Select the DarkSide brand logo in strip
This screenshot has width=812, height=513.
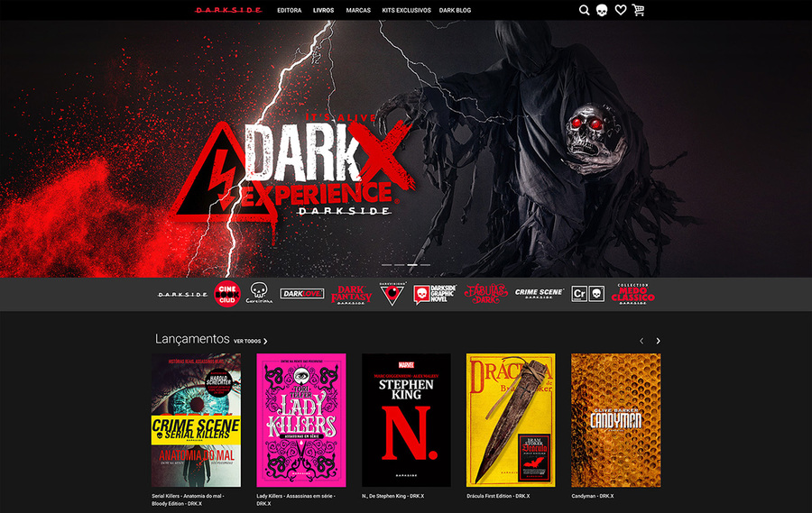click(183, 294)
